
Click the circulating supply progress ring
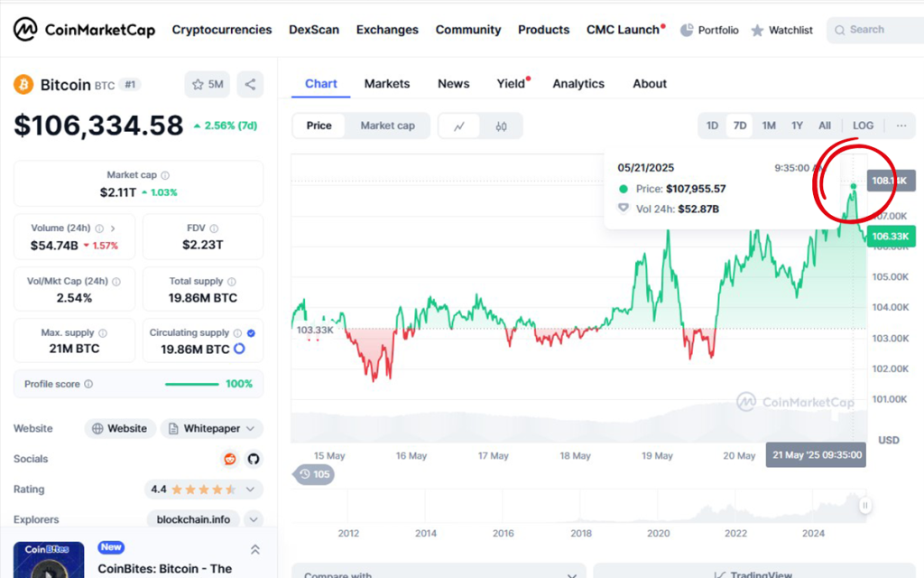[239, 349]
